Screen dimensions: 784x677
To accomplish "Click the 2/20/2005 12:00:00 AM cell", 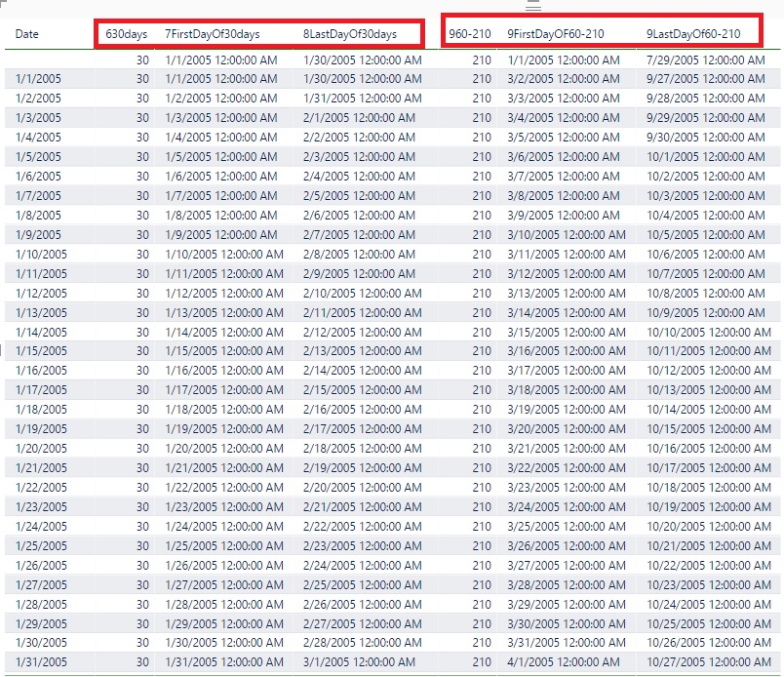I will 363,488.
